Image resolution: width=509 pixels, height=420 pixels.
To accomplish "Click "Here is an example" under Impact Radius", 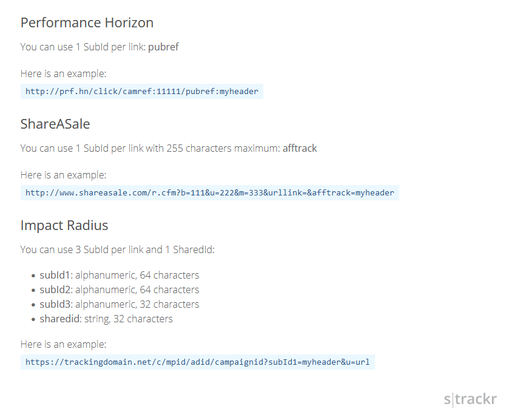I will [63, 344].
